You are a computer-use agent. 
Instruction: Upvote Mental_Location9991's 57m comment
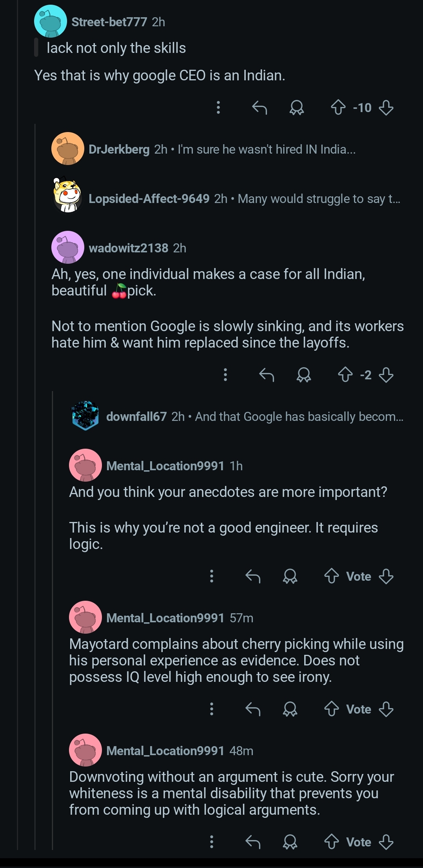(x=332, y=709)
